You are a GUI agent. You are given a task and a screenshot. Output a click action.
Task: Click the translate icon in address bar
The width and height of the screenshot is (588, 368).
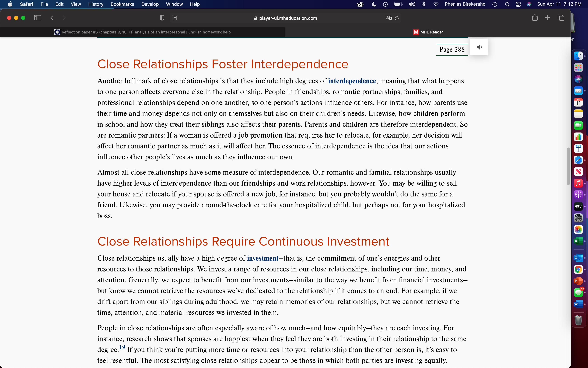tap(389, 18)
